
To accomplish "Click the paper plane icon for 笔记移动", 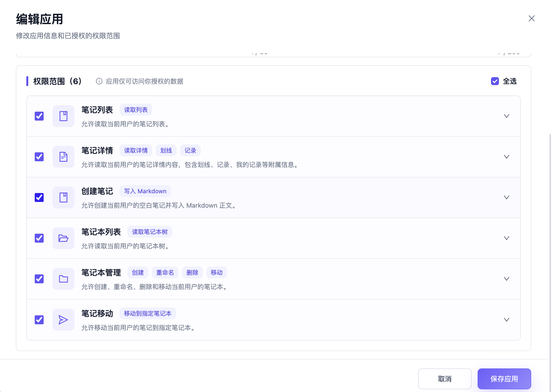I will pos(63,320).
